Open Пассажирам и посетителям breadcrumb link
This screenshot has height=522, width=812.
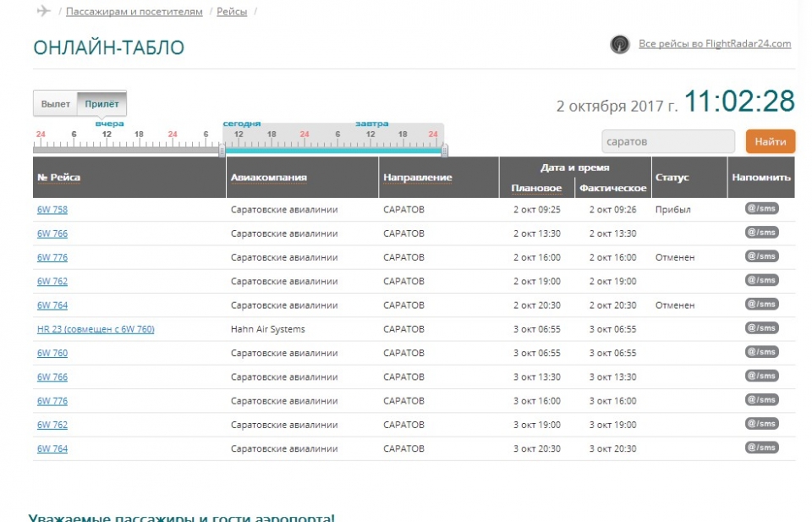click(134, 12)
